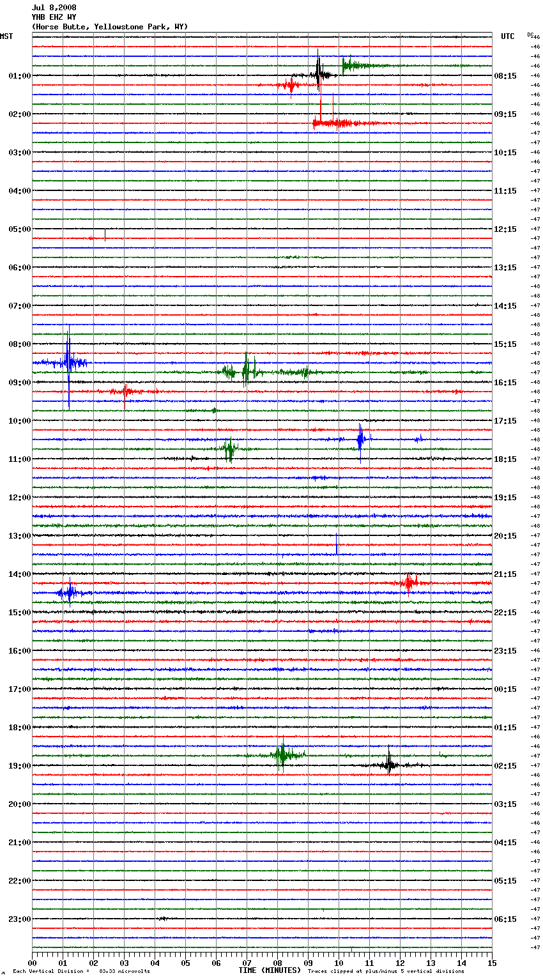Select the 08:00 MST time label
The height and width of the screenshot is (980, 543).
pyautogui.click(x=20, y=344)
